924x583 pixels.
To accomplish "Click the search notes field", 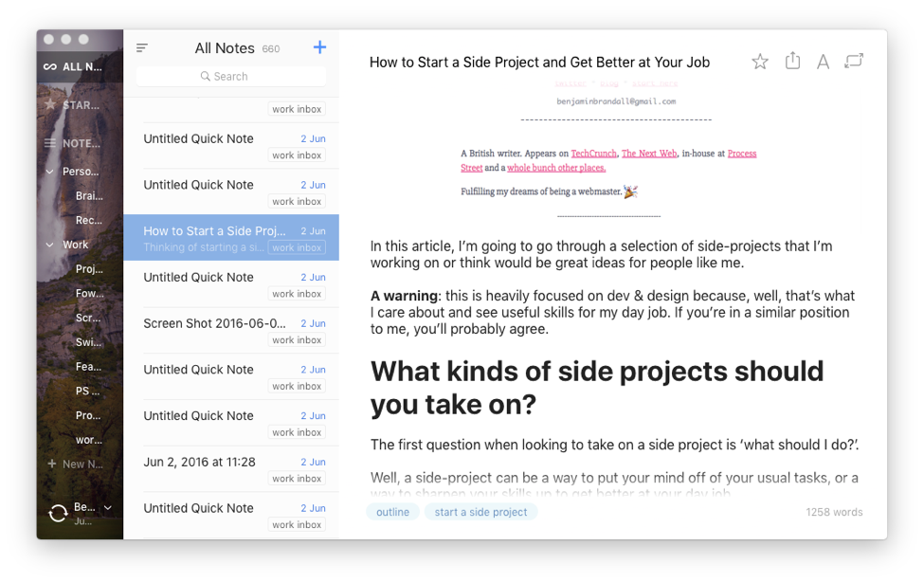I will (x=231, y=76).
